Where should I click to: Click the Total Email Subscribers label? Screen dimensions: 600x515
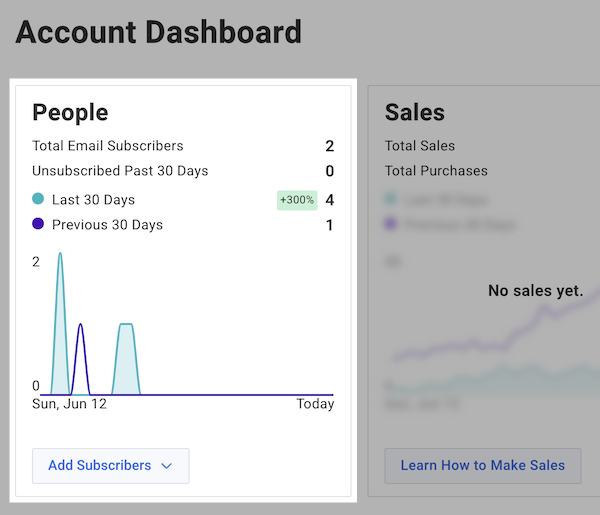tap(108, 146)
